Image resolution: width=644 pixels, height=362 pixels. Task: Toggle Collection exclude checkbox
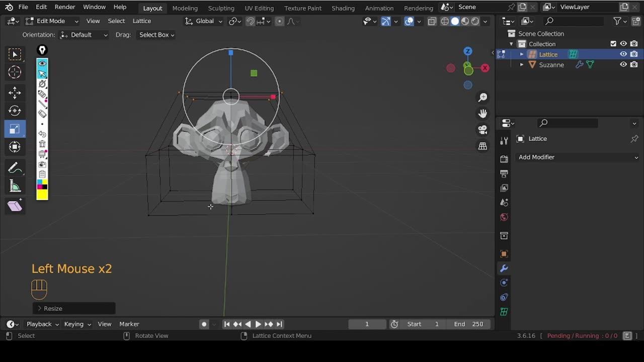point(613,44)
